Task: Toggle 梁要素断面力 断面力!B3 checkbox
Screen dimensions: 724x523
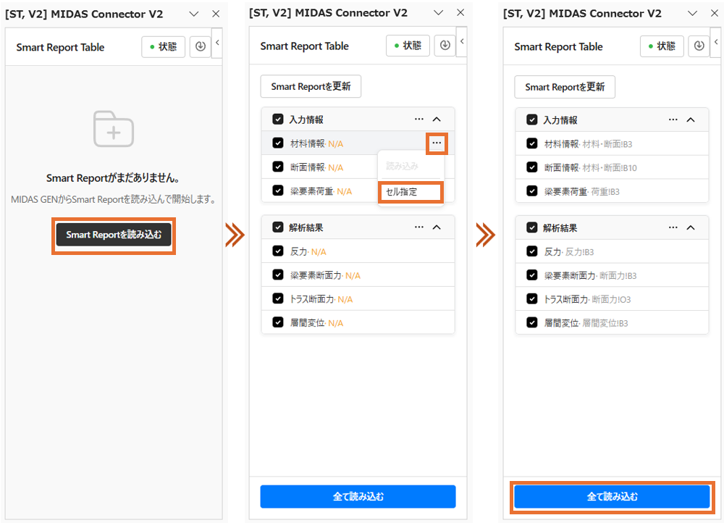Action: coord(532,275)
